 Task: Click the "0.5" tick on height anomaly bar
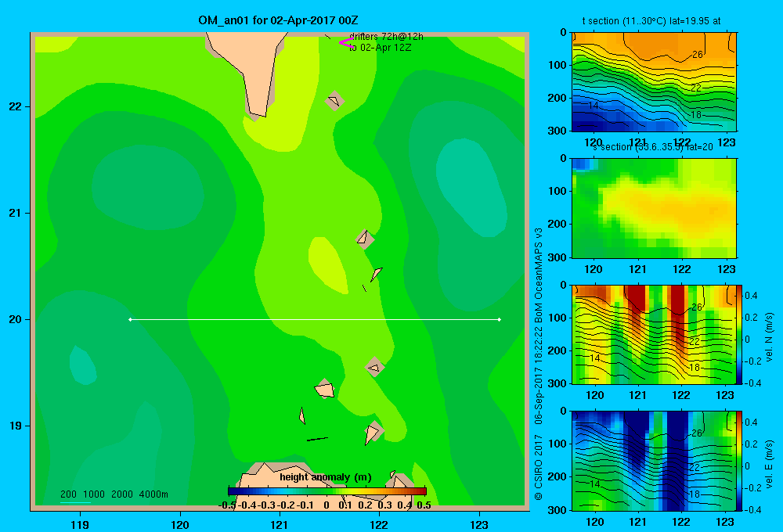[x=424, y=505]
